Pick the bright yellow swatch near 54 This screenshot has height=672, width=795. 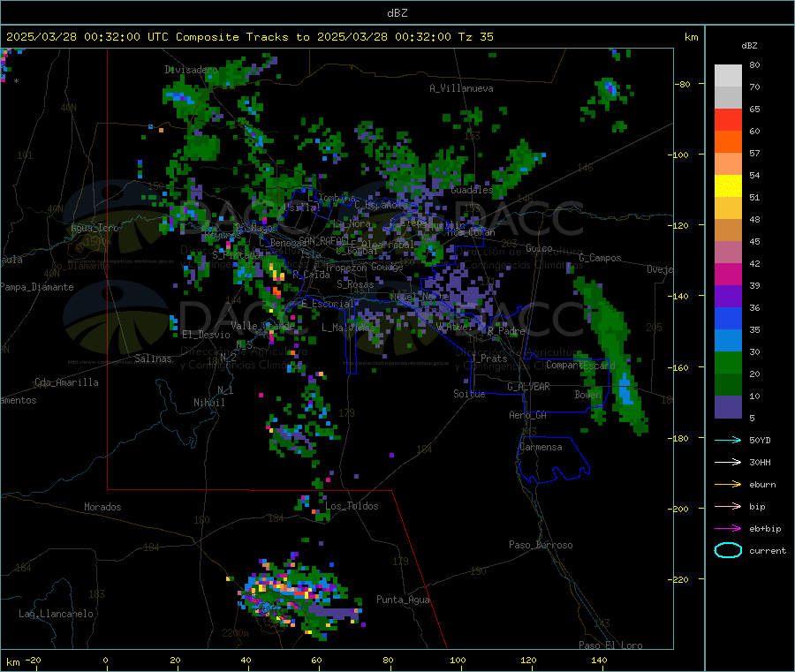point(728,186)
